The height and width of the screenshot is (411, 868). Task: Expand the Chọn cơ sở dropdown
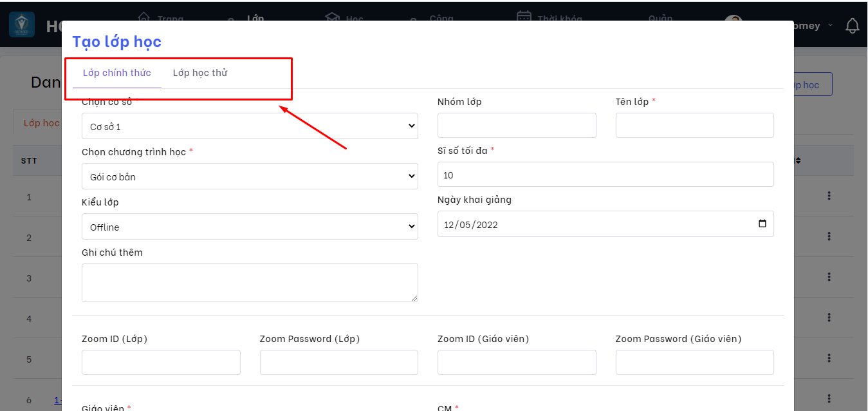click(250, 126)
